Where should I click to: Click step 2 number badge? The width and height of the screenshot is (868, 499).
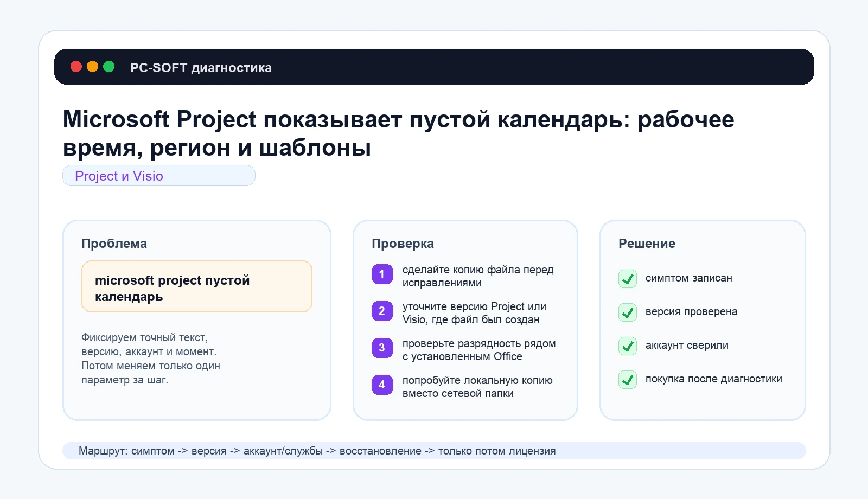click(382, 311)
